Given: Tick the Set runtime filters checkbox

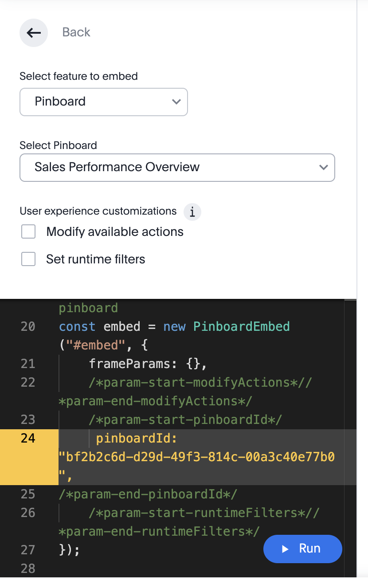Looking at the screenshot, I should click(x=28, y=259).
